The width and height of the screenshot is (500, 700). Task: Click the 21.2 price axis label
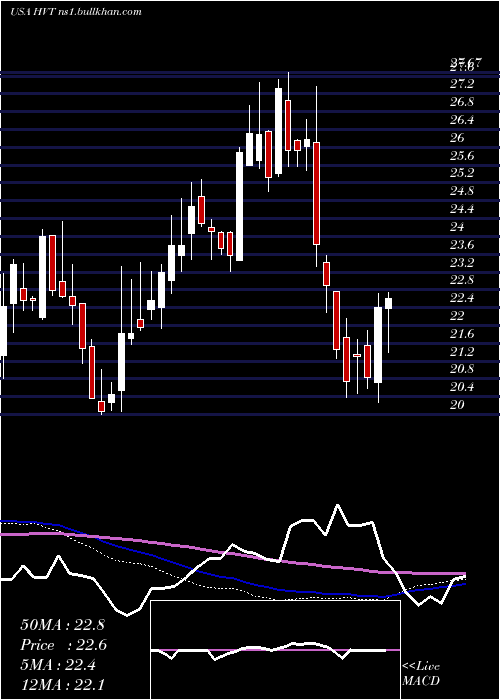[462, 352]
